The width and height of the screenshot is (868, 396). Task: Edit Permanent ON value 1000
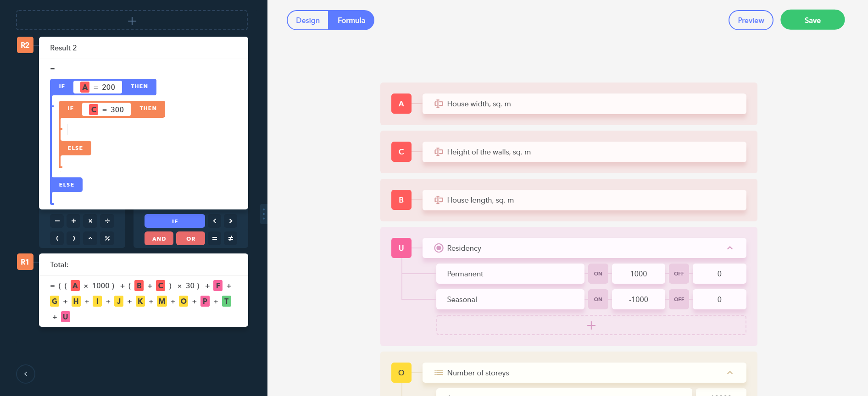click(639, 274)
